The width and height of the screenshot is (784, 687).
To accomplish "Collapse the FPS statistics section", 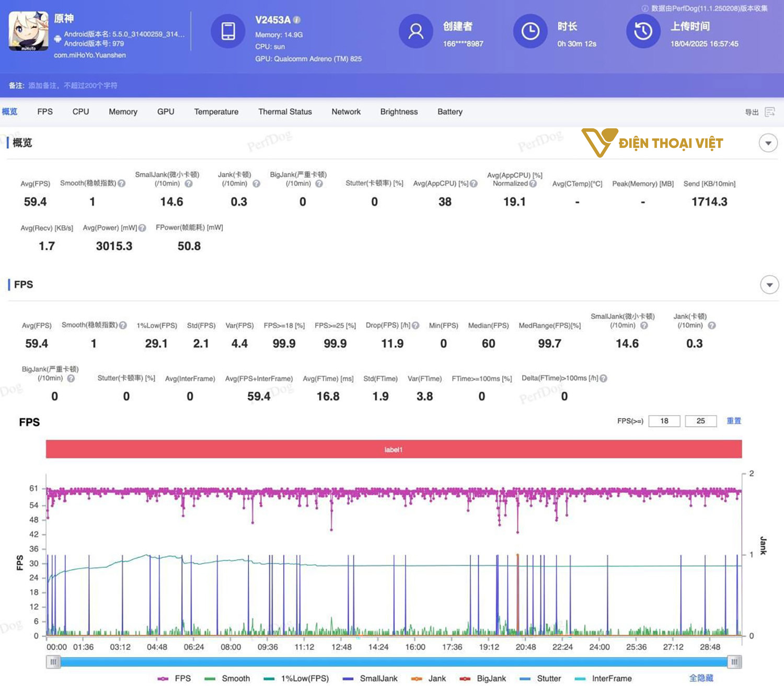I will [769, 284].
